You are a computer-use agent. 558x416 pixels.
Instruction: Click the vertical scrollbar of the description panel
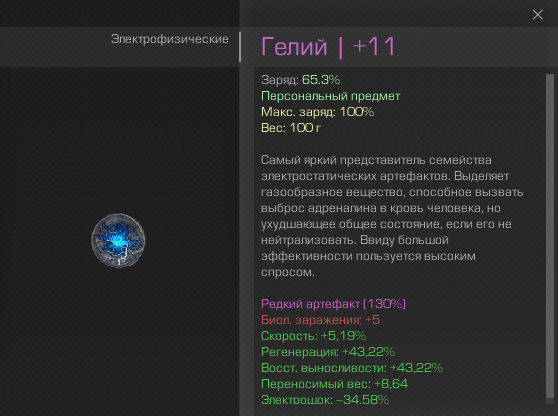coord(550,238)
